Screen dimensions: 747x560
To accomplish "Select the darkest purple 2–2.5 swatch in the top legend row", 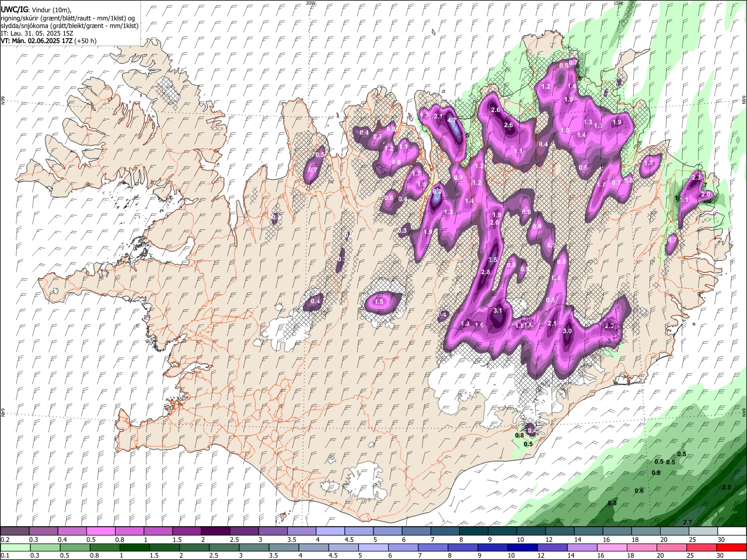I will [x=215, y=531].
